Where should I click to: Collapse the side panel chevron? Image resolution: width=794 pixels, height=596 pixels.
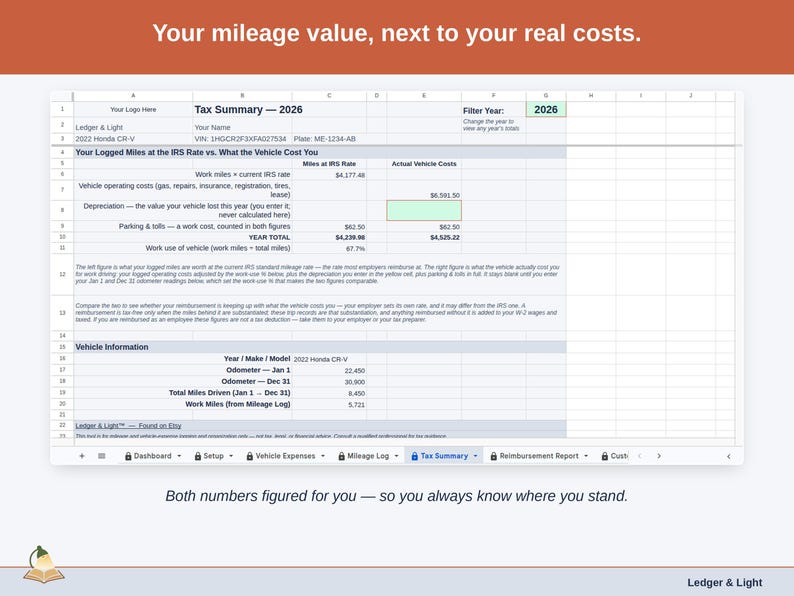tap(729, 456)
